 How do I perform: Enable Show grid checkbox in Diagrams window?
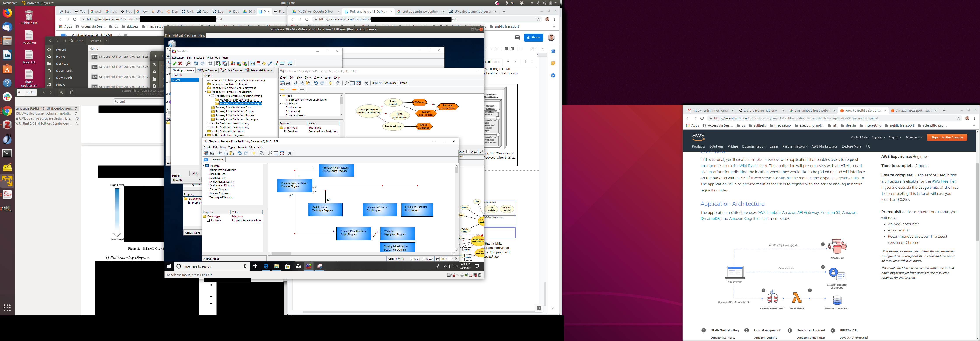point(424,259)
